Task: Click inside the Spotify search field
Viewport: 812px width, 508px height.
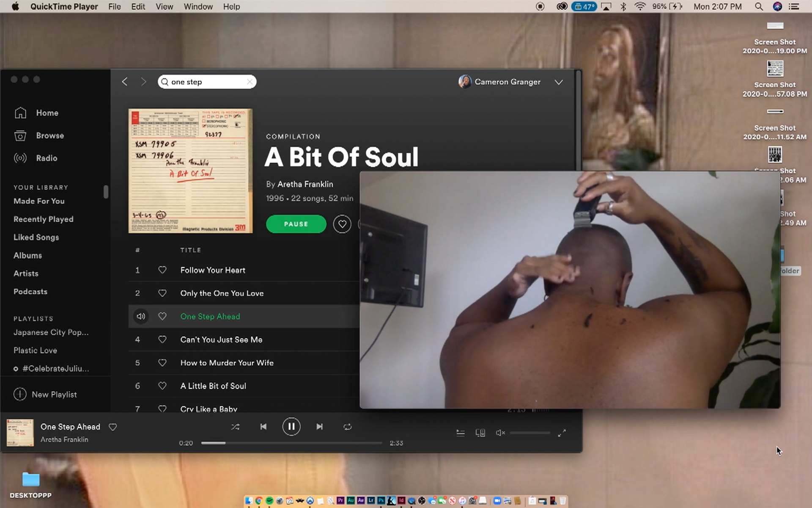Action: pos(207,82)
